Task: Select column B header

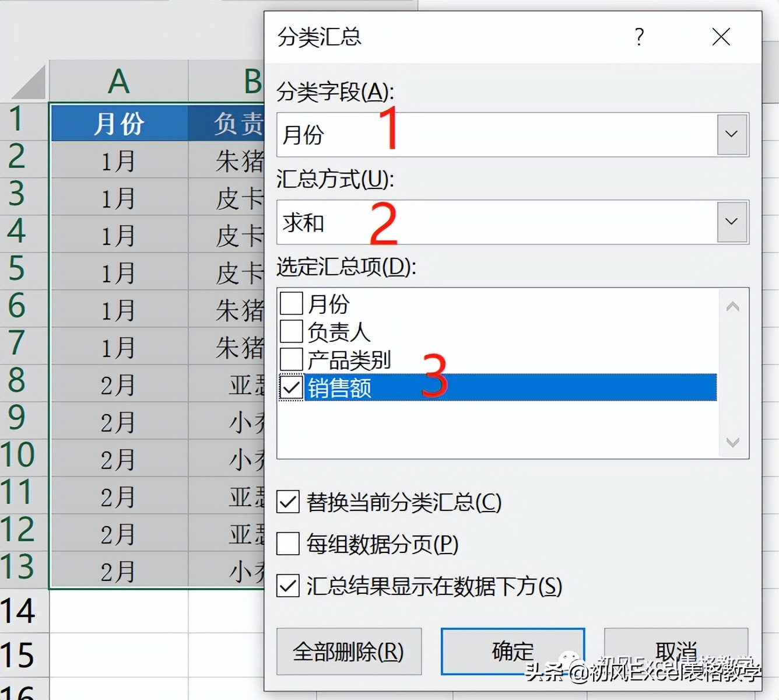Action: [227, 81]
